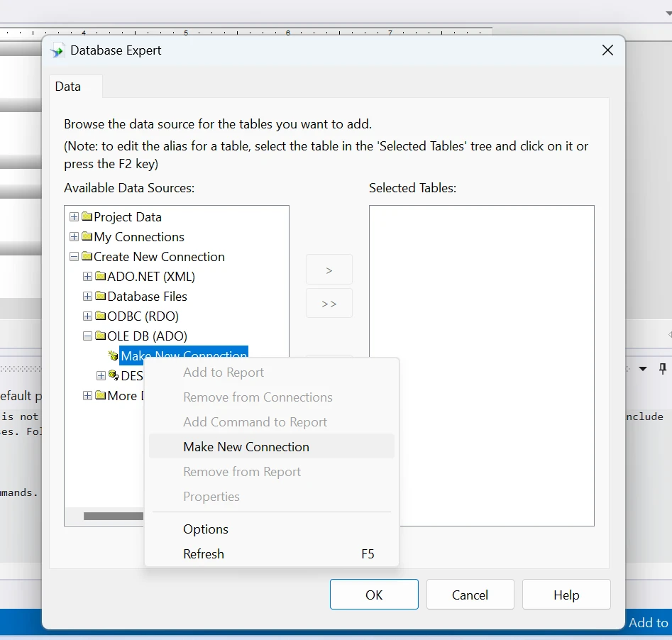Choose Make New Connection from context menu
Viewport: 672px width, 640px height.
click(x=246, y=447)
